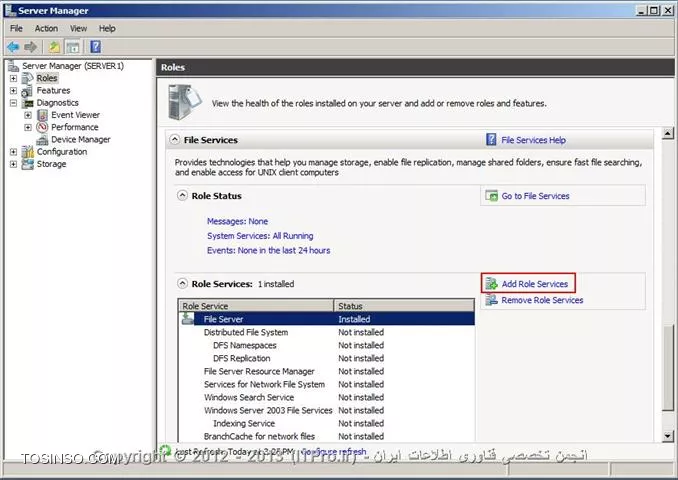Click the Add Role Services icon
This screenshot has width=678, height=480.
coord(491,284)
